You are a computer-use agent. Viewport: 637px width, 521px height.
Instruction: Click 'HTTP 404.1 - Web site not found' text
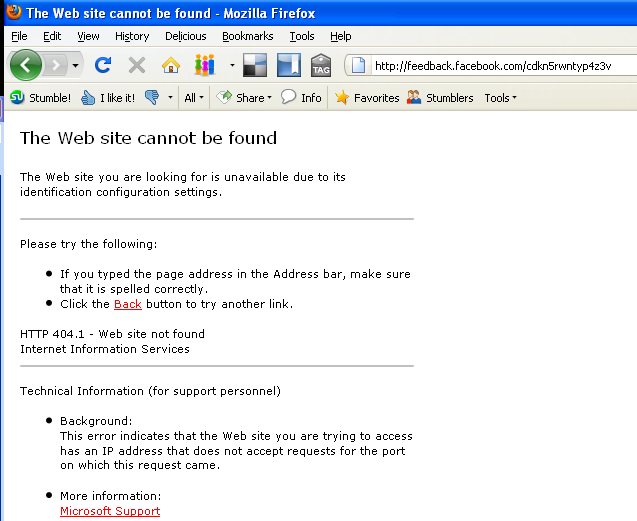(112, 334)
